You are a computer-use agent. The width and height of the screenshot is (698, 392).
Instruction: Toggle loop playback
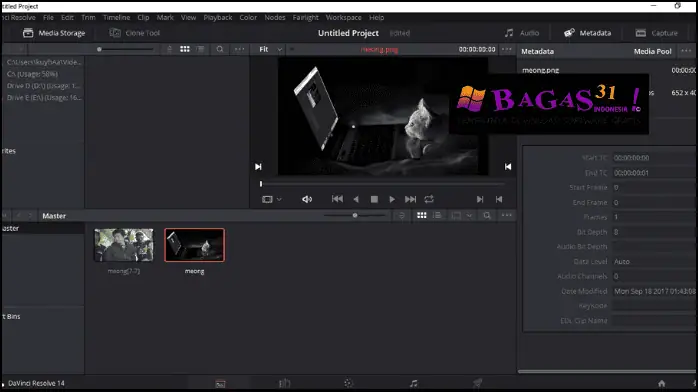[x=429, y=199]
